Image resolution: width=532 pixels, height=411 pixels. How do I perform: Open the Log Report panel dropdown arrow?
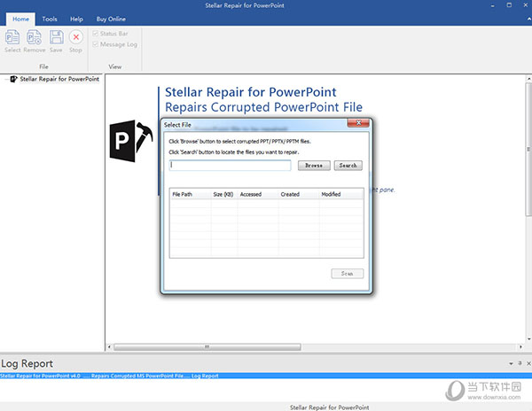coord(511,363)
